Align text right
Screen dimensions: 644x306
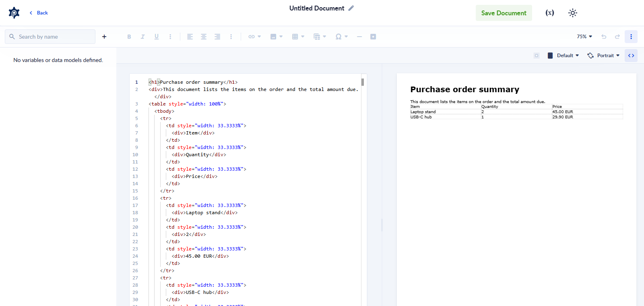point(217,37)
